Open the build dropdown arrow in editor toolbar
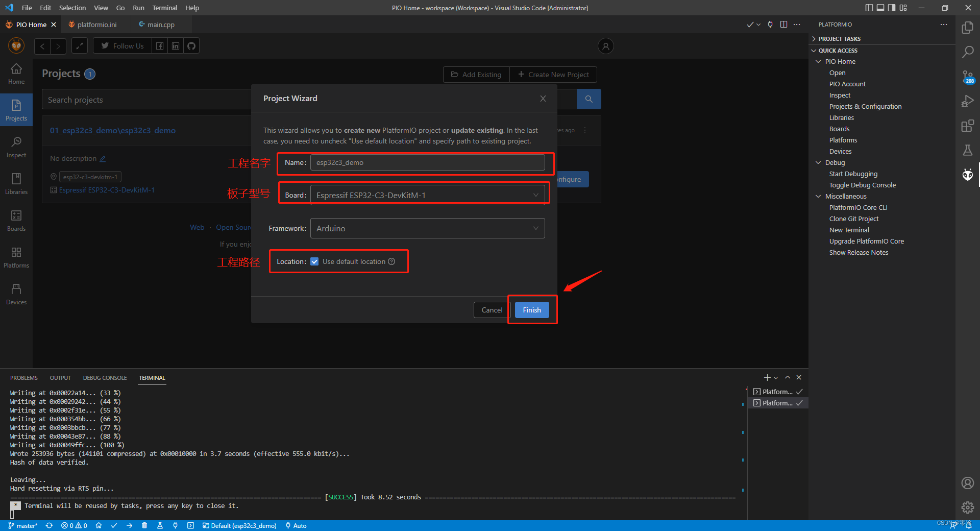This screenshot has width=980, height=531. click(x=758, y=25)
